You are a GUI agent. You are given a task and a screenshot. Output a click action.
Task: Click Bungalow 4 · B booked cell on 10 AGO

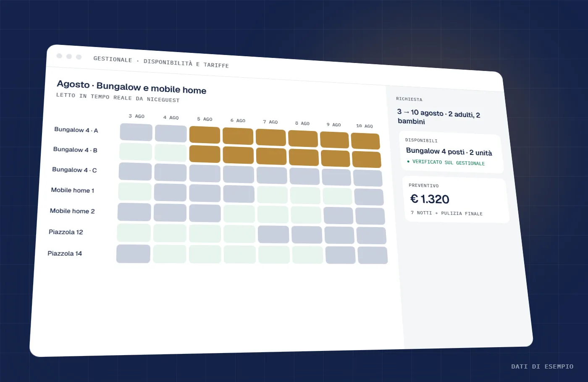pyautogui.click(x=366, y=160)
